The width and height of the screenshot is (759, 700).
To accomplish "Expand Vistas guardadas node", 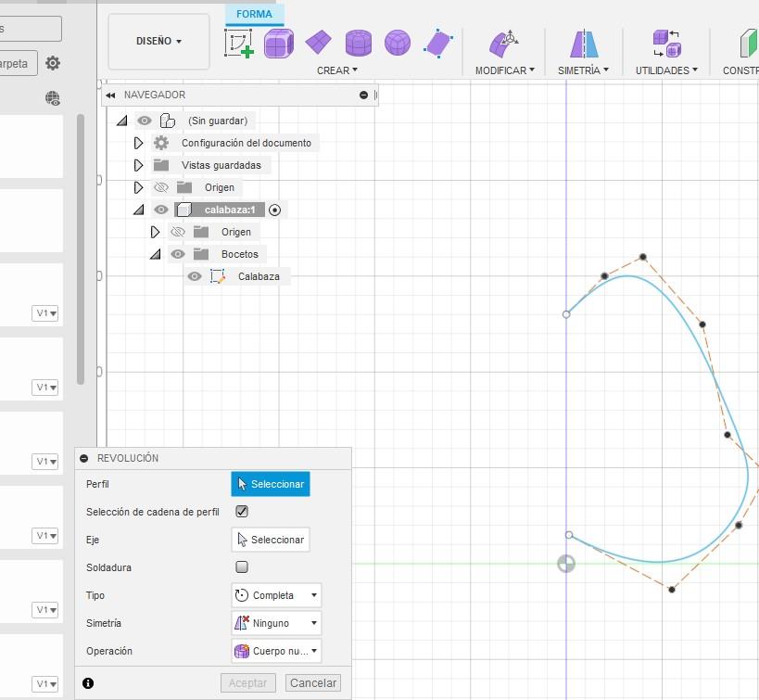I will pyautogui.click(x=138, y=165).
